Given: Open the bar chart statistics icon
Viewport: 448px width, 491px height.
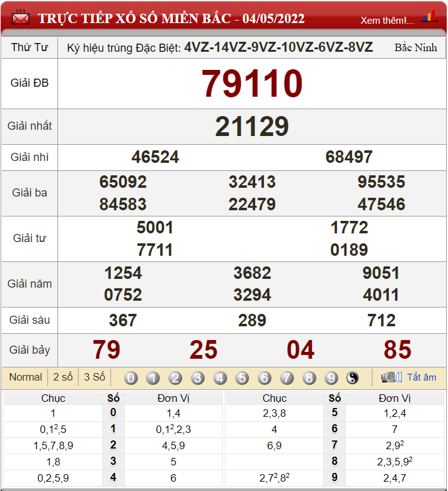Looking at the screenshot, I should pyautogui.click(x=429, y=16).
